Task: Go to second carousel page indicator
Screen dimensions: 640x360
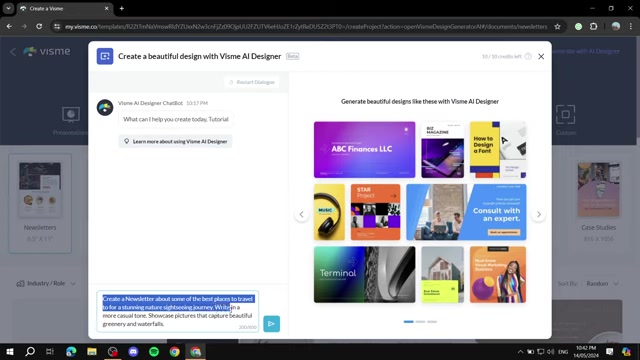Action: coord(420,322)
